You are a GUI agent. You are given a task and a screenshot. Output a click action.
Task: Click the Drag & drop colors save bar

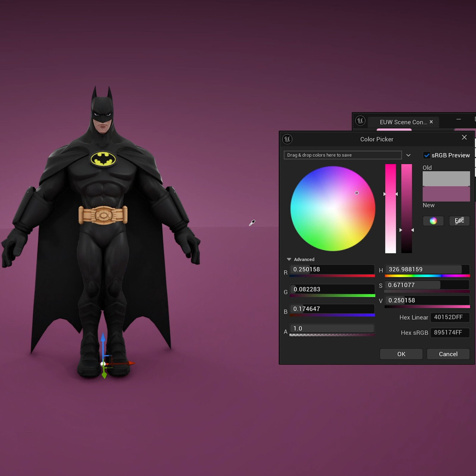point(343,155)
